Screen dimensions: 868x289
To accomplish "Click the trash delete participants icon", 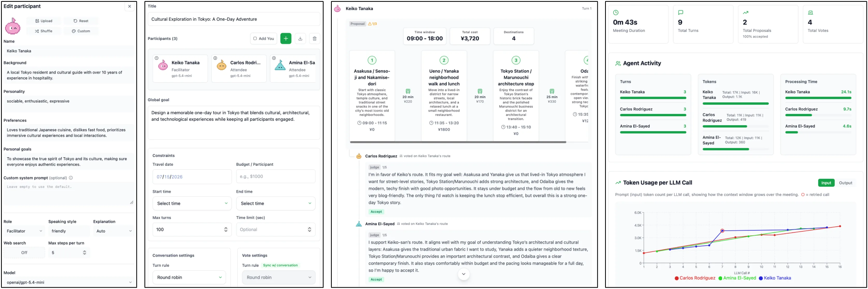I will tap(314, 39).
